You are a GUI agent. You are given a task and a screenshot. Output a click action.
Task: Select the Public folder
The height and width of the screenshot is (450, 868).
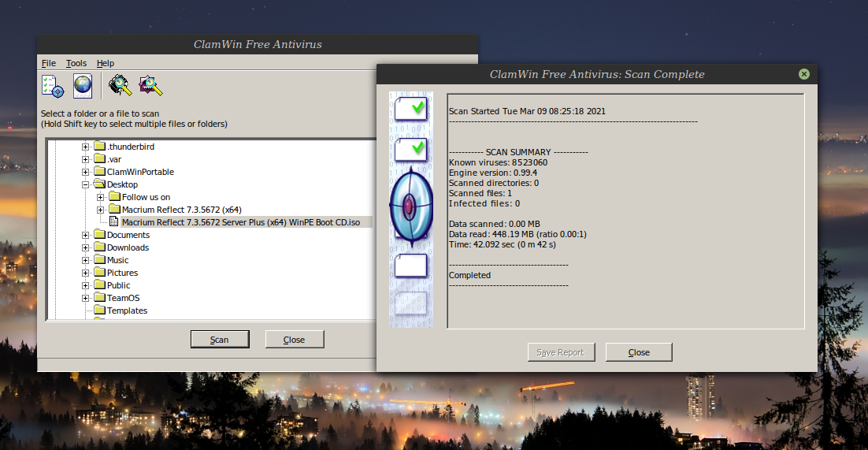point(118,285)
